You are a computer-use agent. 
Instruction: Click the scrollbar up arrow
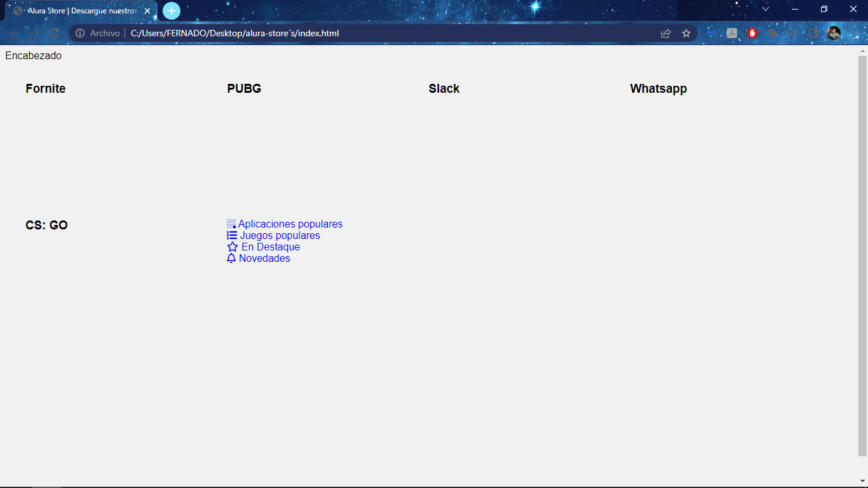862,50
